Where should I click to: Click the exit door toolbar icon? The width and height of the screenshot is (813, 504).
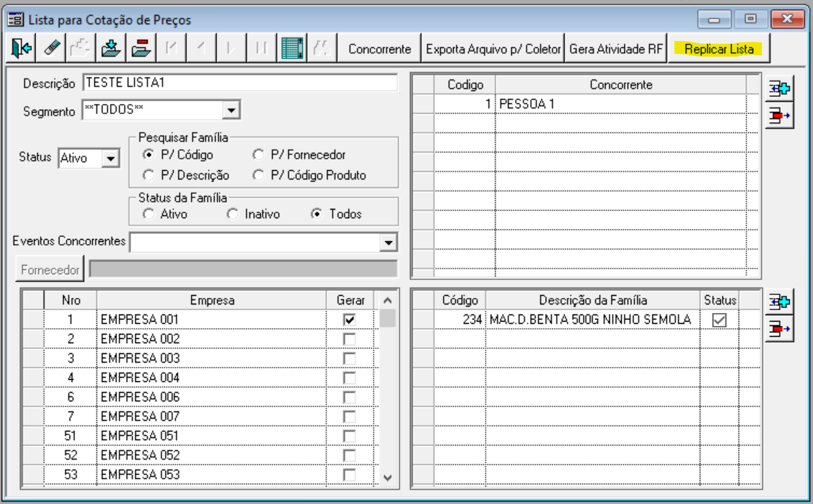tap(22, 49)
